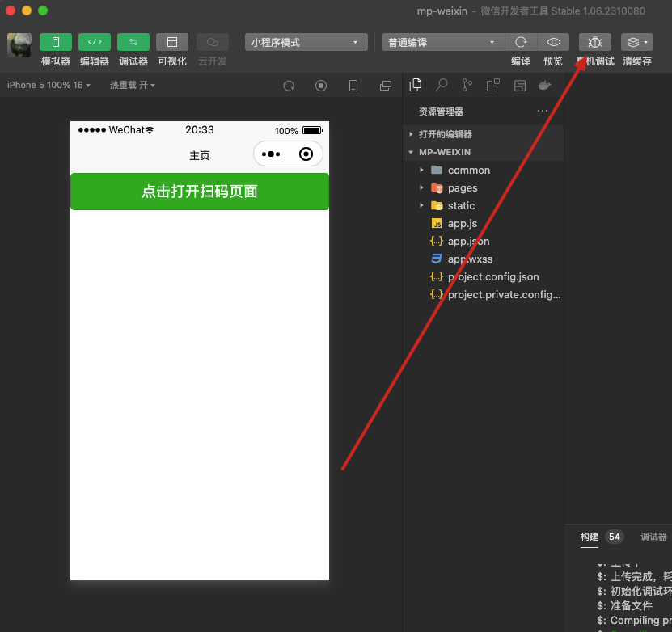Click the detach simulator window icon
672x632 pixels.
[x=386, y=86]
